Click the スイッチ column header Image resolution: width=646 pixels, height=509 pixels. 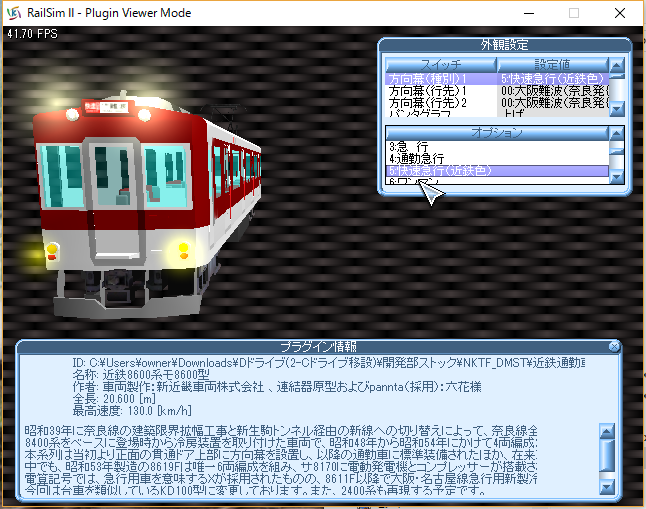pyautogui.click(x=441, y=65)
